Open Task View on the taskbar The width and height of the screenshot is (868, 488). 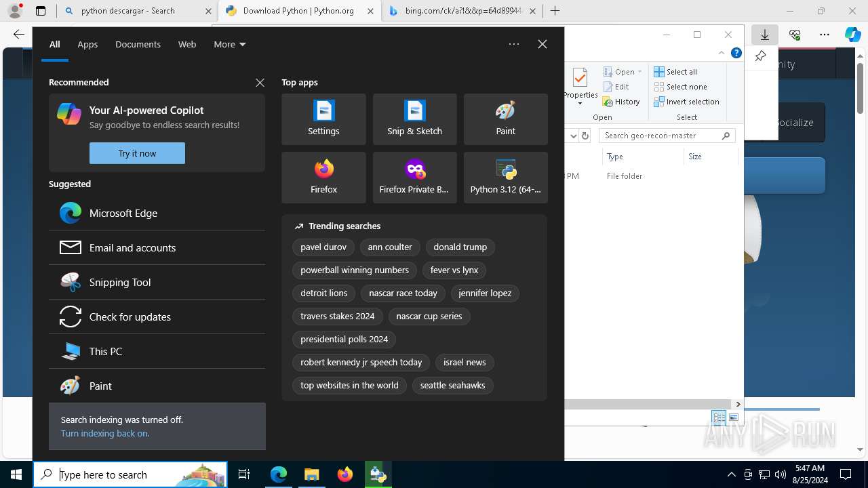(x=244, y=474)
